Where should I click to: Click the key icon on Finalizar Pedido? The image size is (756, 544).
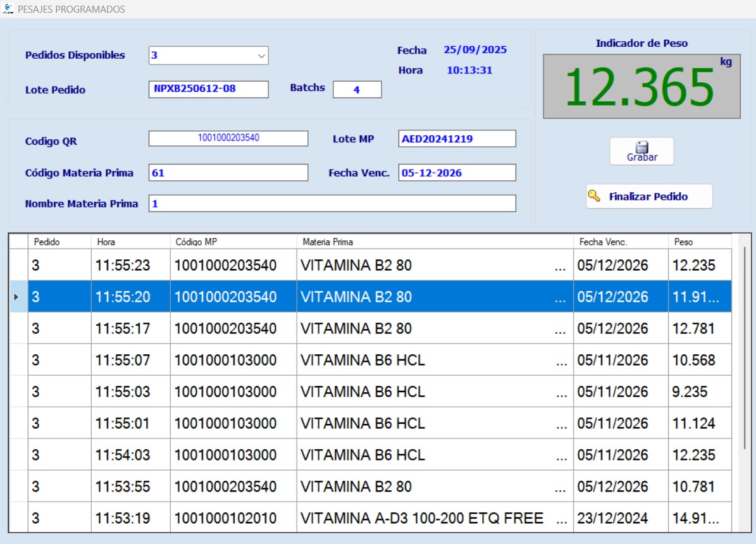(x=593, y=196)
